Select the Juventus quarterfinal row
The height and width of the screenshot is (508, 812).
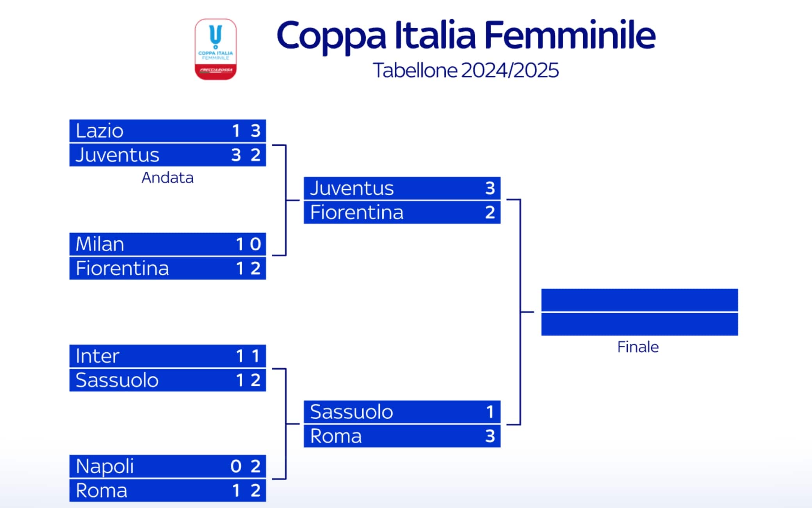(167, 155)
